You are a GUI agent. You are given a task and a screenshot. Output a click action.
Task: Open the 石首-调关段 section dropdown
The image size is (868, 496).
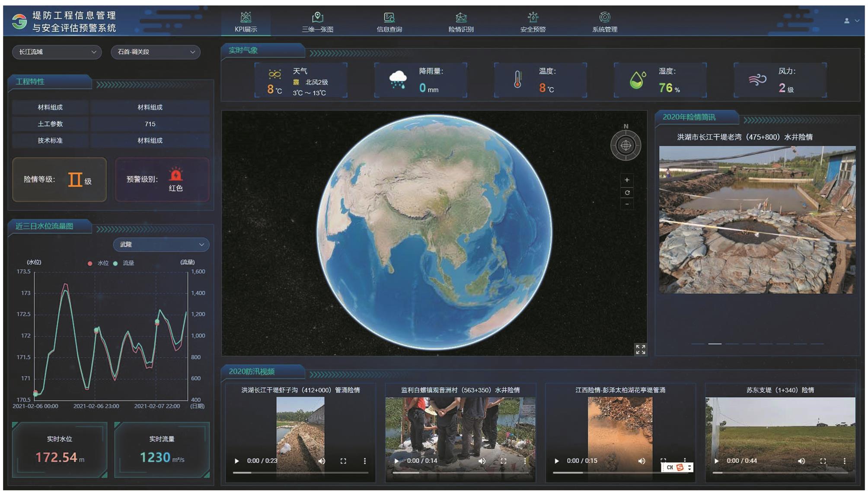[x=156, y=52]
